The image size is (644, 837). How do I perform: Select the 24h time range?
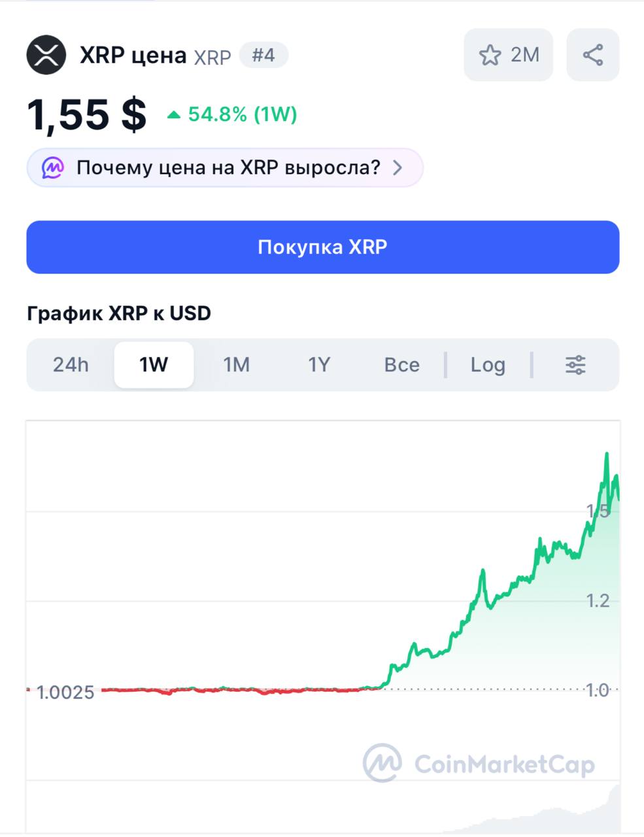click(x=71, y=365)
